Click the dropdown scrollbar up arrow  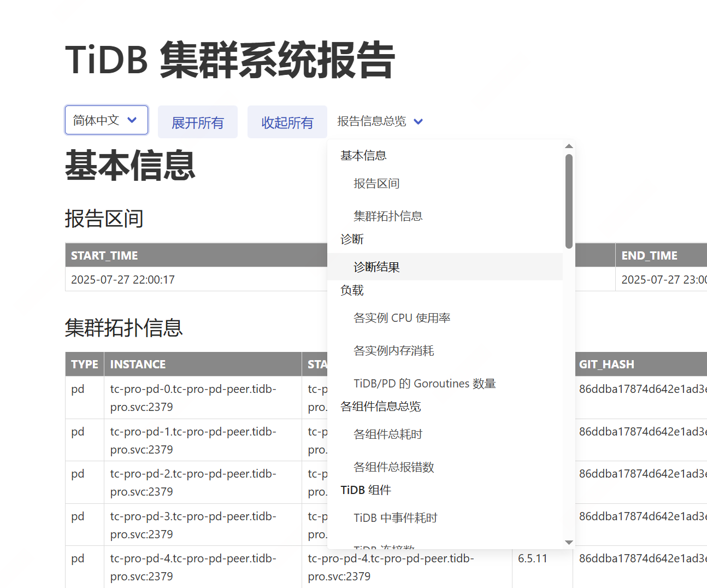569,146
